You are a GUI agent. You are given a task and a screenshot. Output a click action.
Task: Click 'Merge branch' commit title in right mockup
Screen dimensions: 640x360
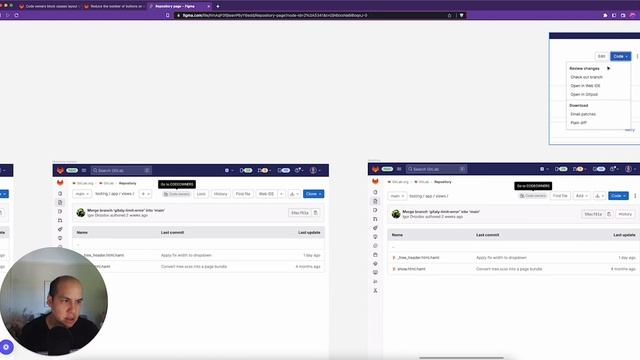pyautogui.click(x=441, y=212)
